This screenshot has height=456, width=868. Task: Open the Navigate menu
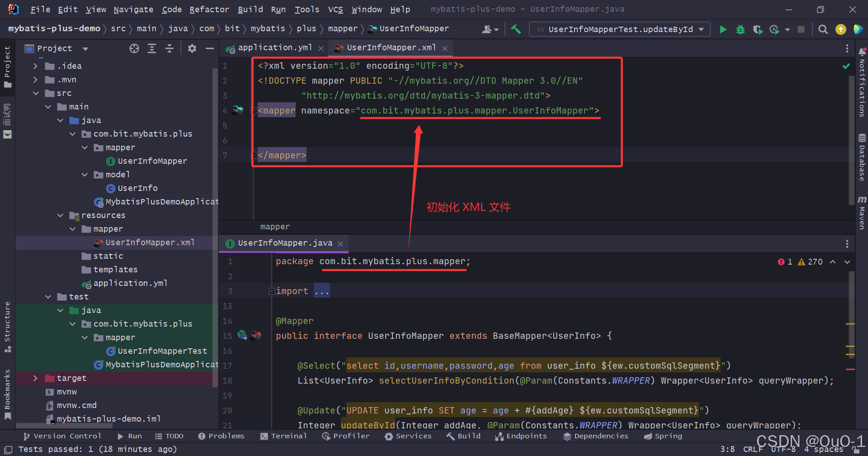pos(133,9)
